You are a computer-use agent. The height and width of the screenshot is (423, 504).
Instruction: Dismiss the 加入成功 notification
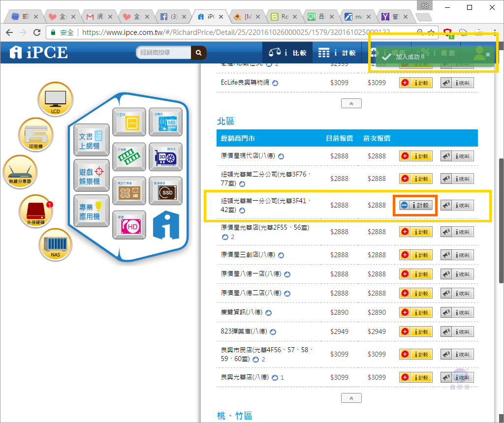tap(488, 55)
